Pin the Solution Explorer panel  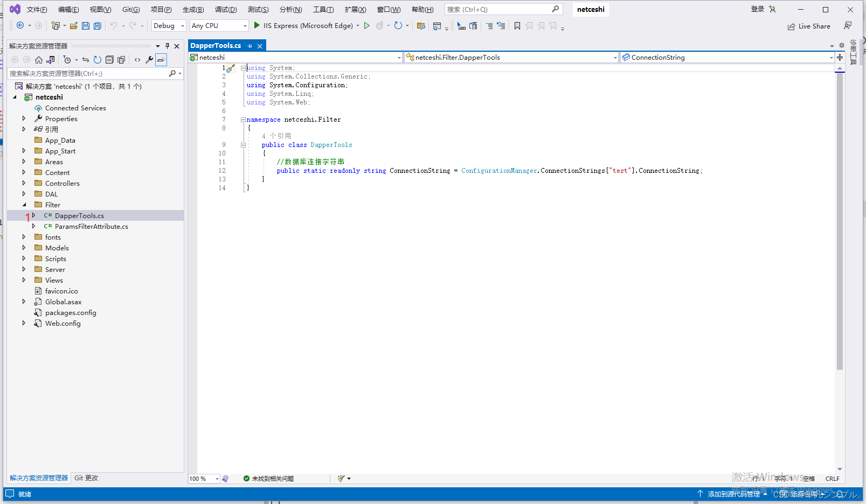[167, 46]
